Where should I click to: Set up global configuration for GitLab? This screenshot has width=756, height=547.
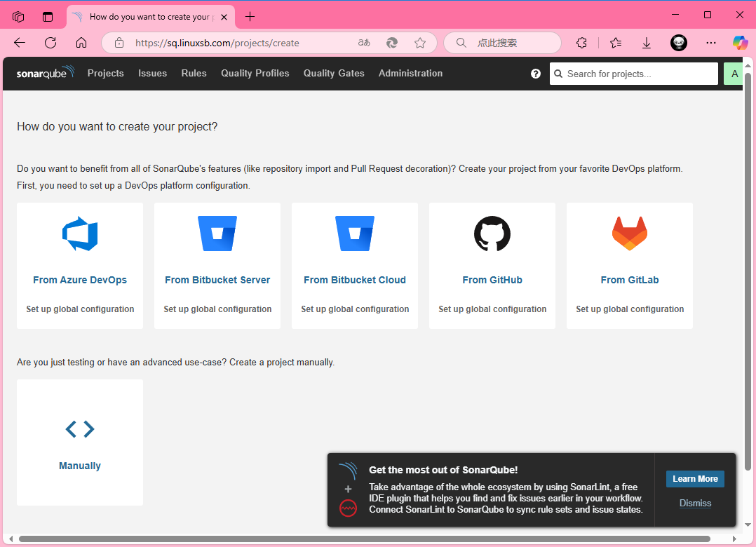pos(630,309)
